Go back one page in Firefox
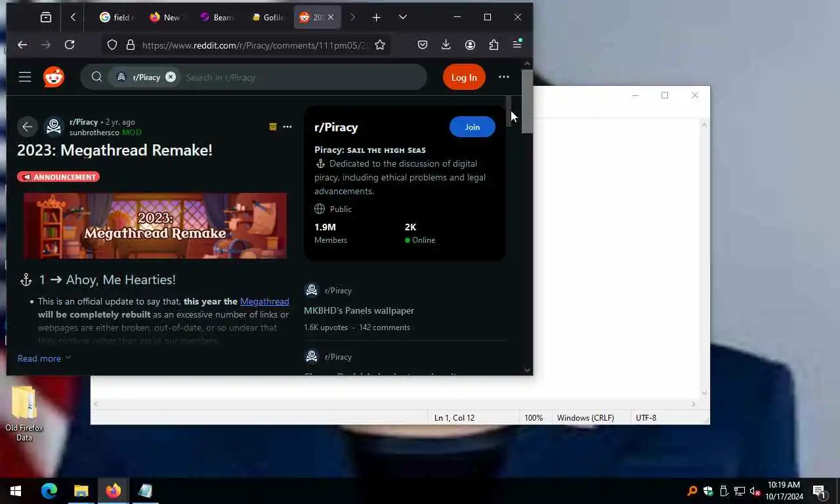The image size is (840, 504). point(22,45)
